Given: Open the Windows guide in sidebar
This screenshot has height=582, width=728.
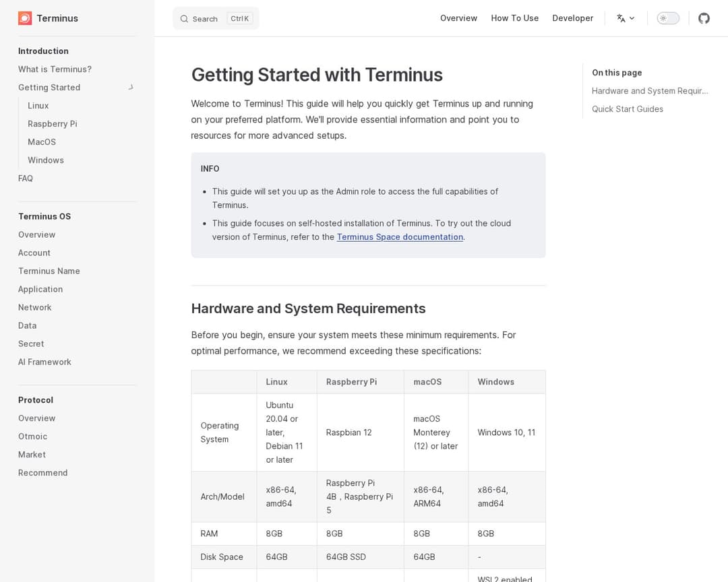Looking at the screenshot, I should 46,160.
